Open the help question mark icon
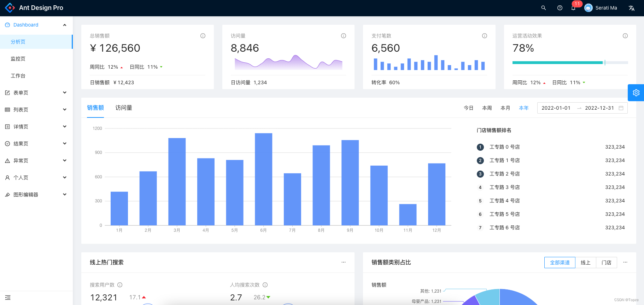 (x=560, y=8)
